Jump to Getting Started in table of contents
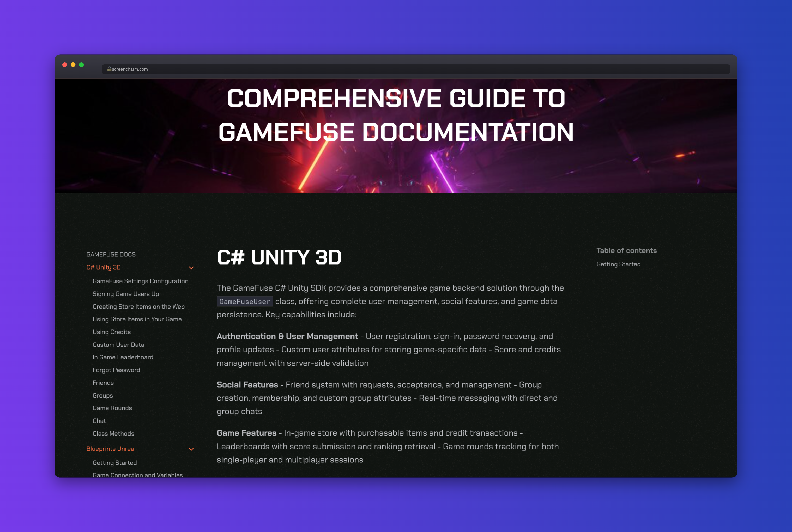Image resolution: width=792 pixels, height=532 pixels. [x=619, y=264]
